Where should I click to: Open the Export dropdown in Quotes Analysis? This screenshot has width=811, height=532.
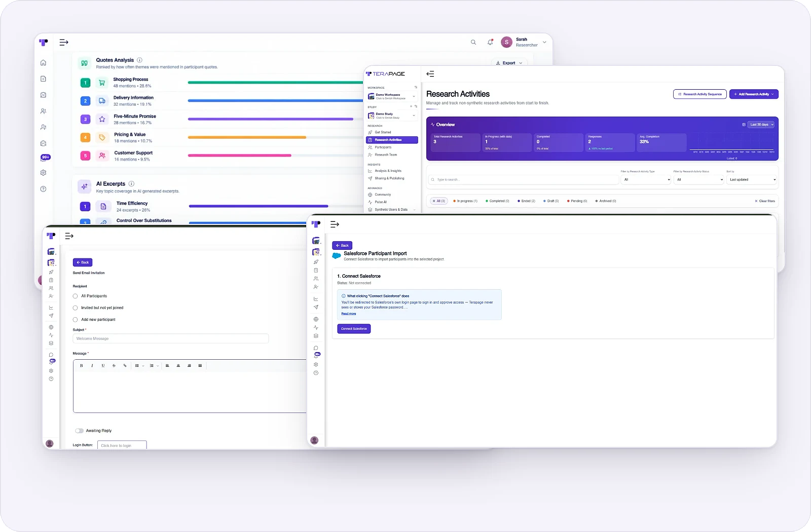509,63
